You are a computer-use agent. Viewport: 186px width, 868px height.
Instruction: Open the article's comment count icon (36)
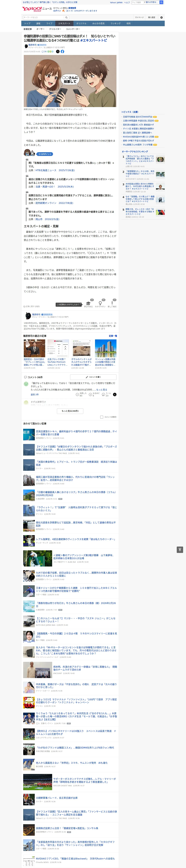[44, 52]
